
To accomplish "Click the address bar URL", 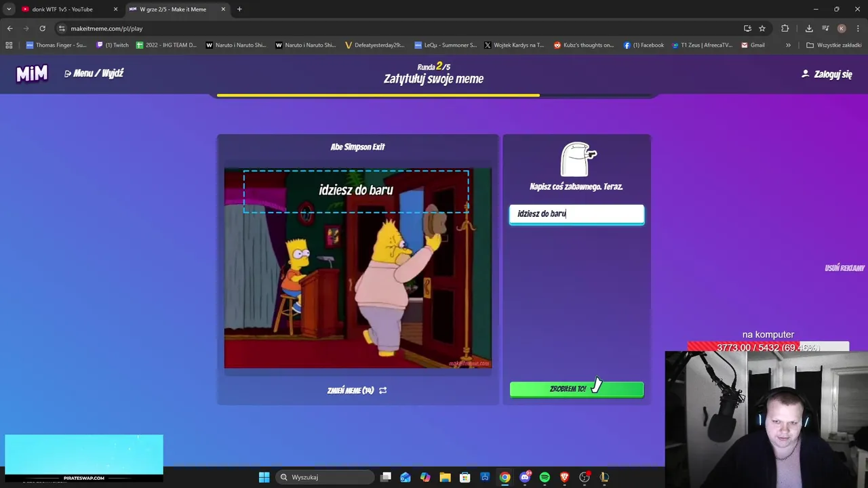I will (x=106, y=28).
